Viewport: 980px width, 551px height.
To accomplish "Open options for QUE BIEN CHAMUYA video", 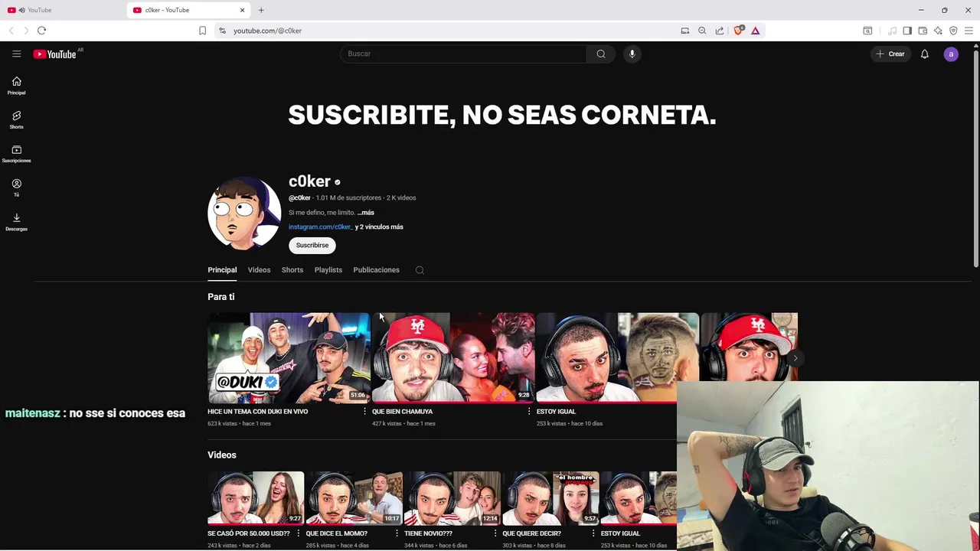I will point(529,412).
